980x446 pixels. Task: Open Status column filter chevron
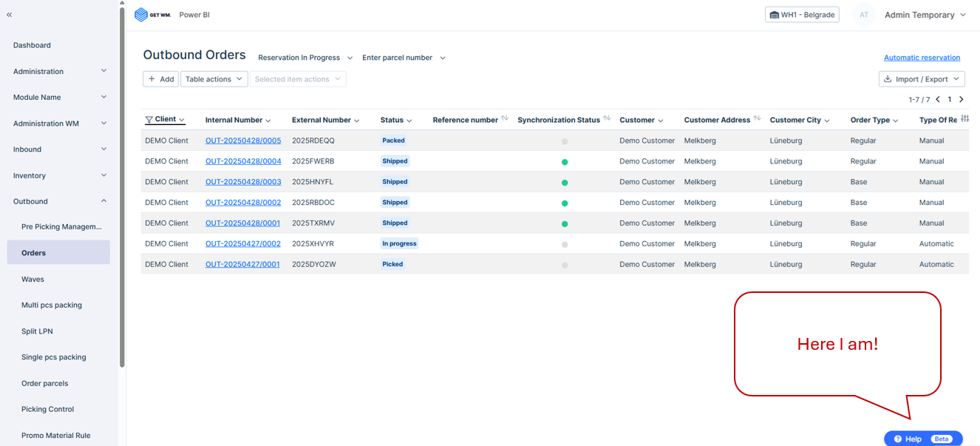tap(409, 121)
